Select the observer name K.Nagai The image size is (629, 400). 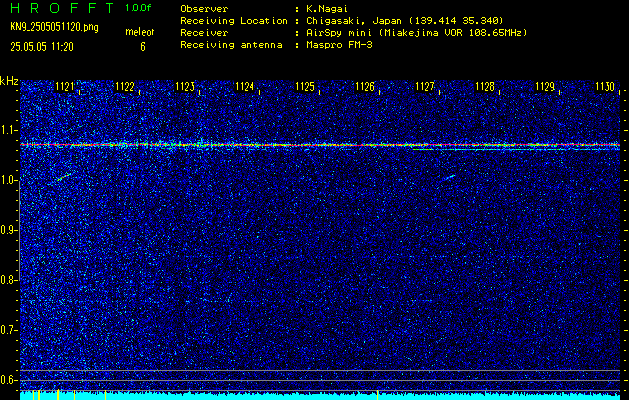point(327,9)
